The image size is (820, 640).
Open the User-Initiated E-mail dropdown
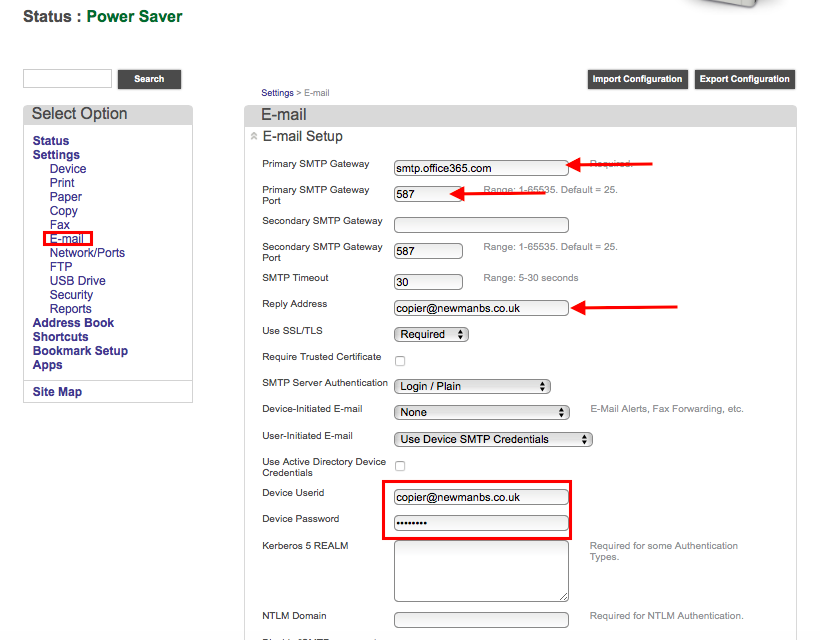coord(492,439)
